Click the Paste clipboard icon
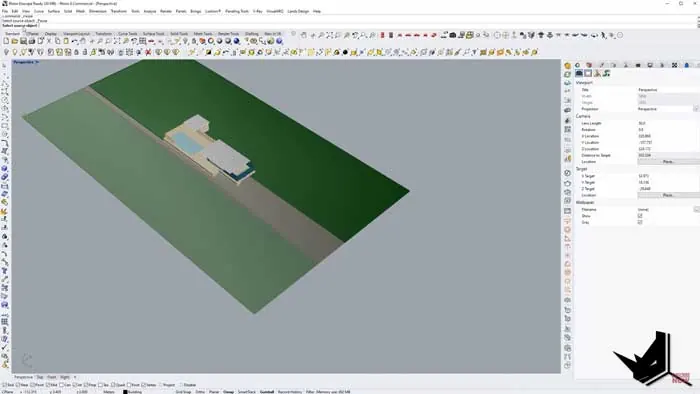700x394 pixels. 66,41
